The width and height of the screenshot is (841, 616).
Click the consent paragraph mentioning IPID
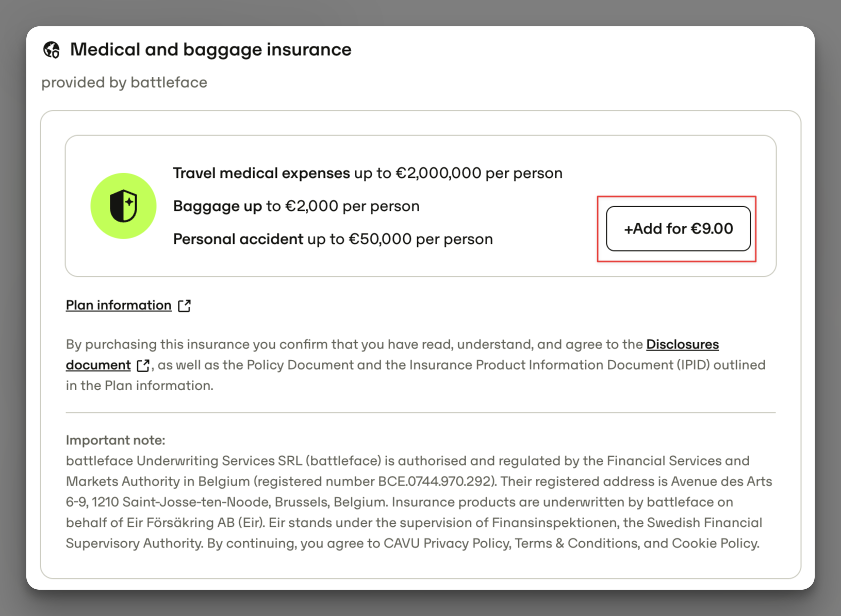(x=416, y=365)
